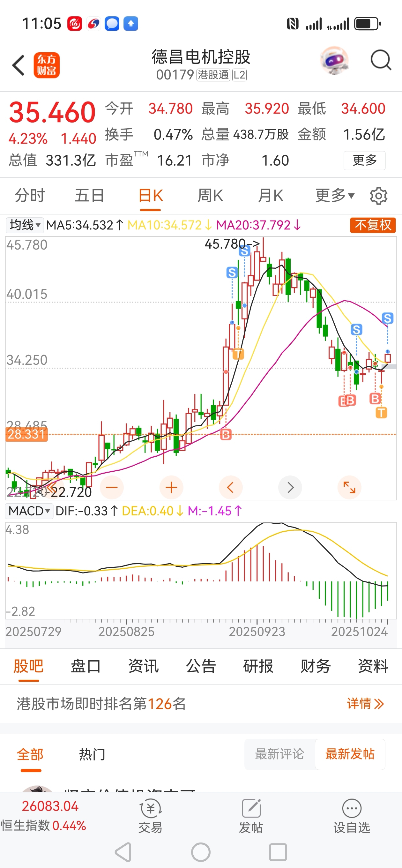This screenshot has height=868, width=402.
Task: Switch to 分时 chart tab
Action: (30, 195)
